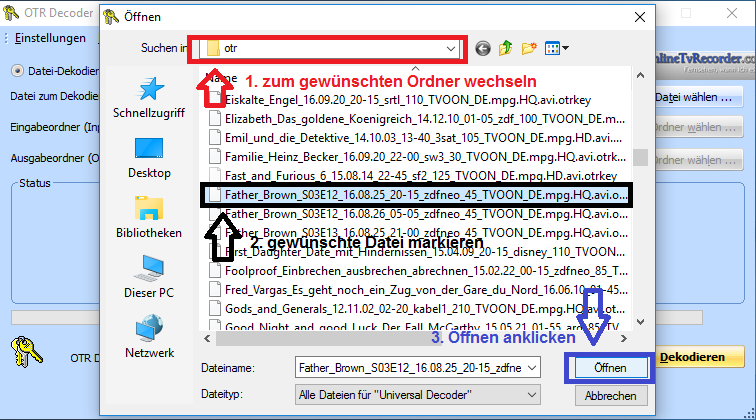
Task: Go up one folder level
Action: point(506,48)
